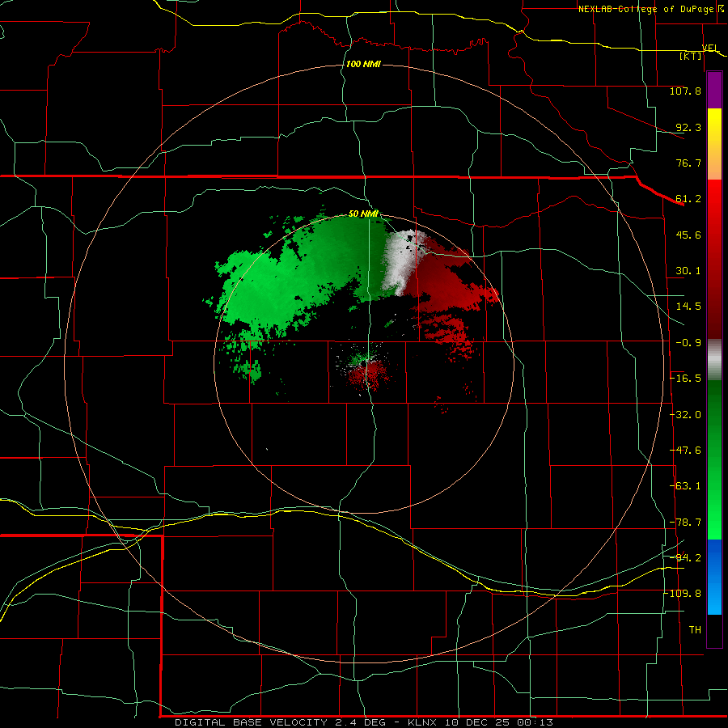
Task: Click the 50 NMI range ring label
Action: click(x=363, y=214)
